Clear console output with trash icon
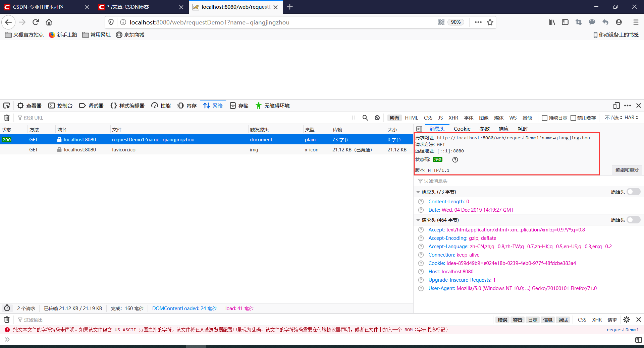Viewport: 644px width, 348px height. pyautogui.click(x=7, y=320)
